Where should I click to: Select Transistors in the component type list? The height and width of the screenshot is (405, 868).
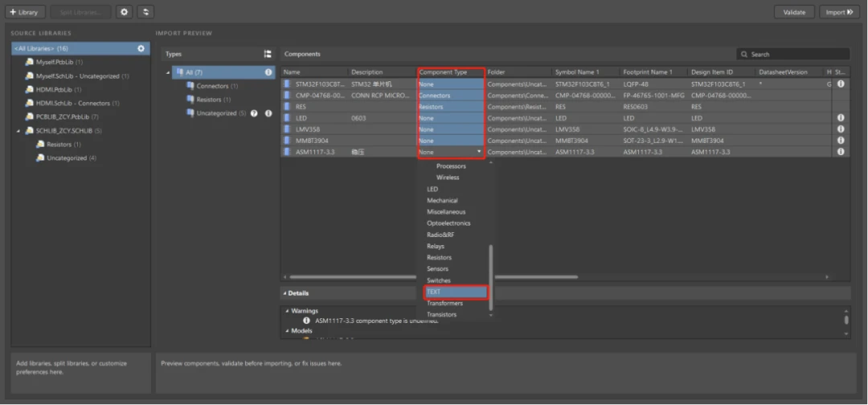pos(442,315)
